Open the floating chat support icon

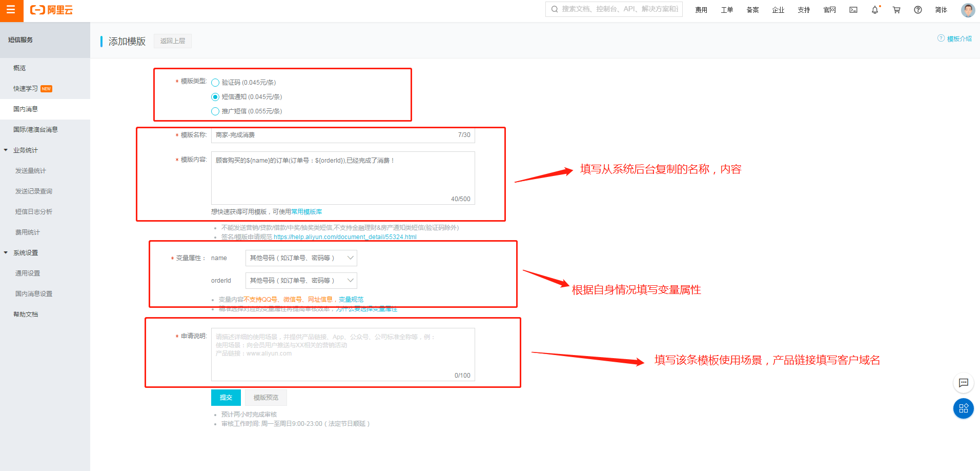[x=964, y=383]
